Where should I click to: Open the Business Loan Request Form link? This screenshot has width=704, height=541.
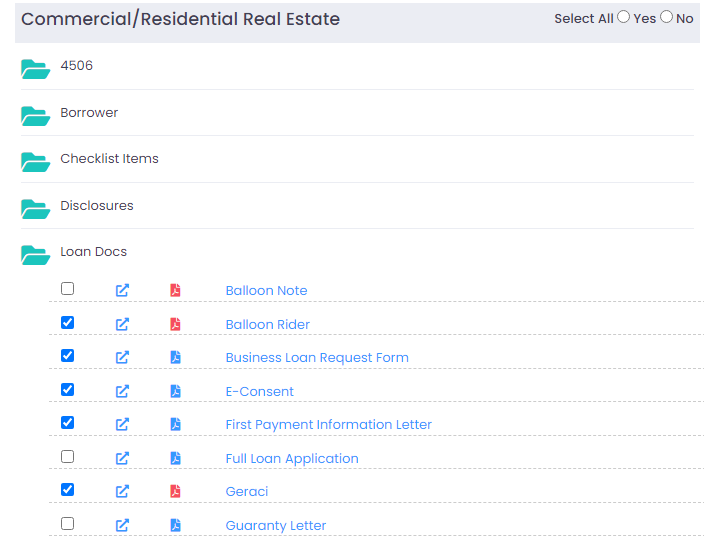pos(317,357)
